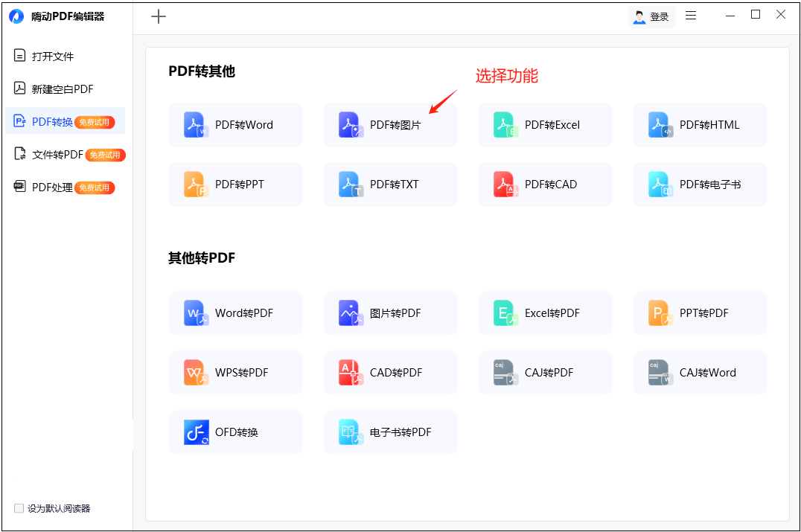Open the PDF处理 sidebar section
The image size is (801, 532).
pyautogui.click(x=52, y=188)
